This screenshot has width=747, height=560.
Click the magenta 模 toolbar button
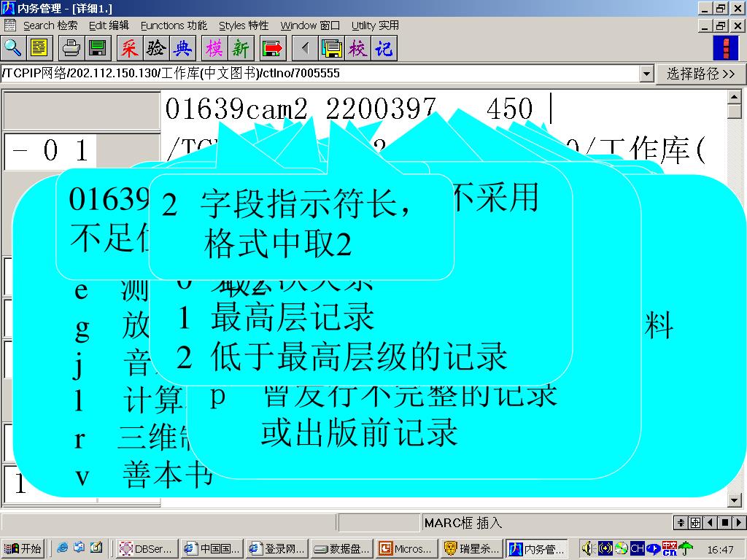click(214, 48)
